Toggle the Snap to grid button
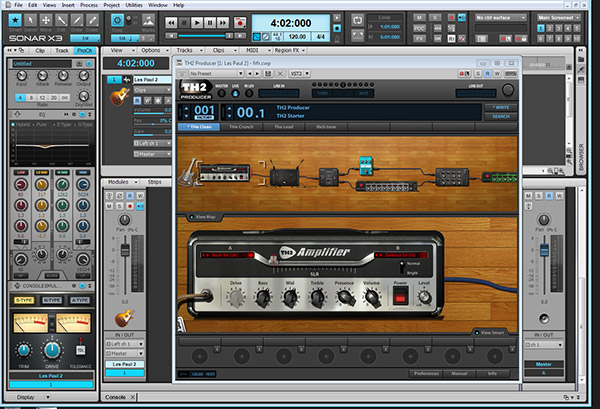 (117, 20)
